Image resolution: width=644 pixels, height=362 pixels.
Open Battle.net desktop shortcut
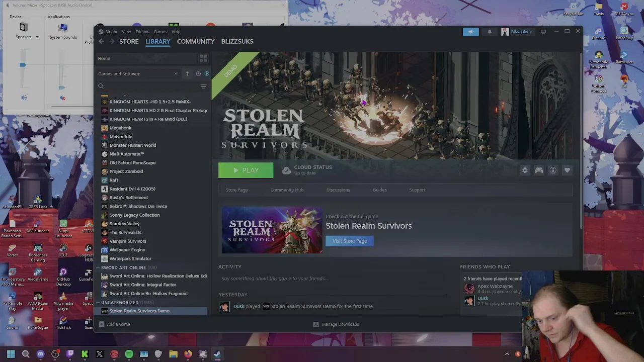pyautogui.click(x=624, y=57)
